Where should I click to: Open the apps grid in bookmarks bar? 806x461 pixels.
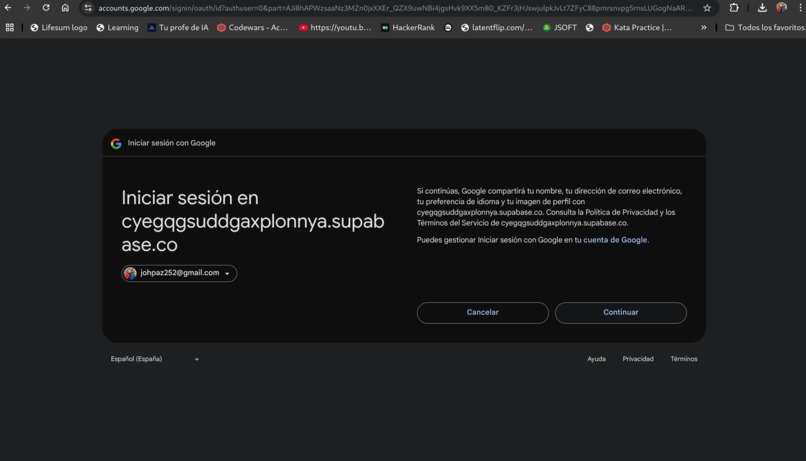10,28
